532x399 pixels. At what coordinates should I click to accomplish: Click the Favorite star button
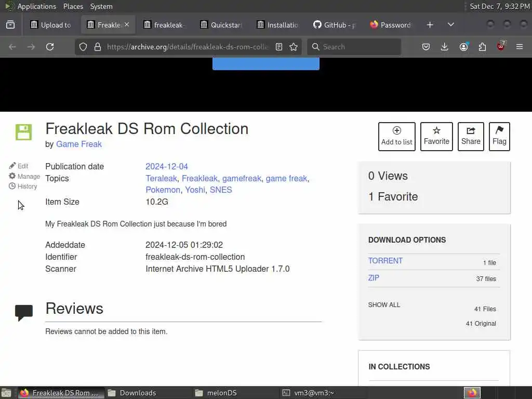[436, 137]
